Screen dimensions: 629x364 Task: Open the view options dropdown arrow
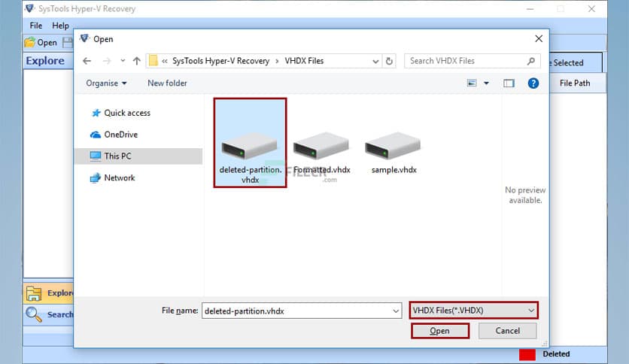(486, 83)
